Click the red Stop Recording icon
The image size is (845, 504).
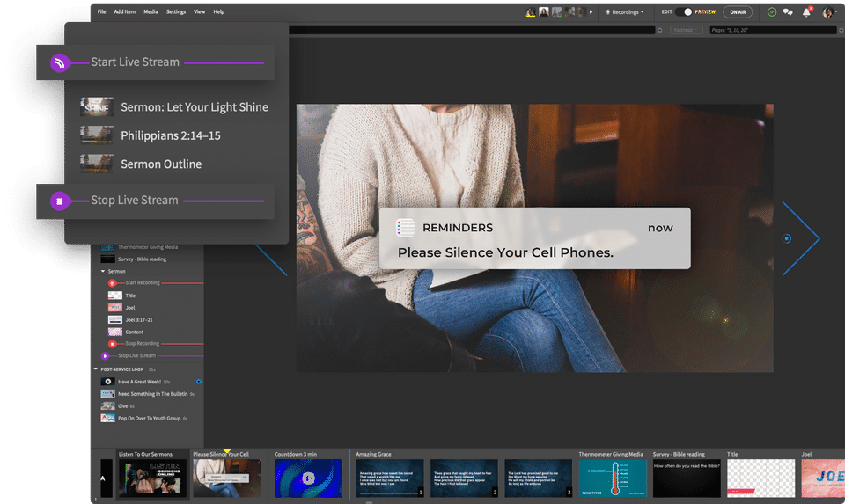pyautogui.click(x=112, y=344)
